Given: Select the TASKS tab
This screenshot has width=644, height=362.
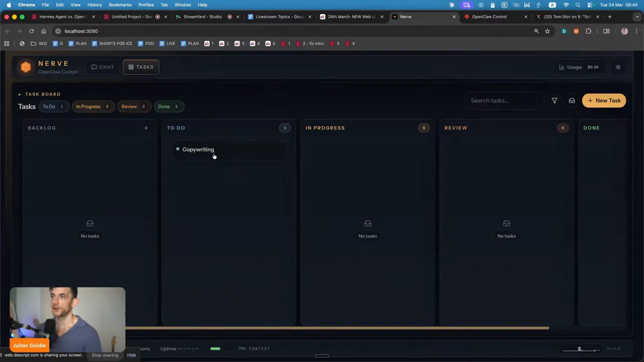Looking at the screenshot, I should click(x=141, y=67).
